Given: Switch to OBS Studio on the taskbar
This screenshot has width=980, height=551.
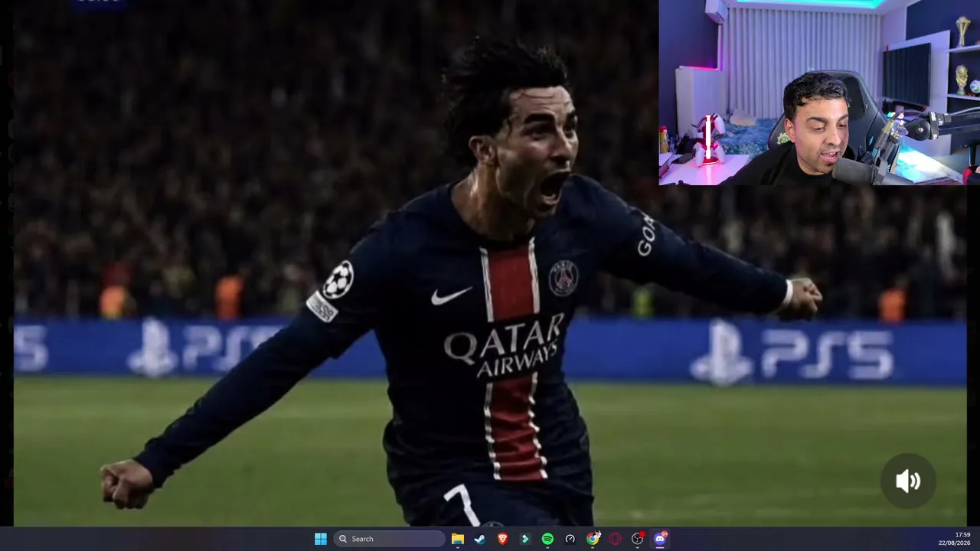Looking at the screenshot, I should 638,539.
